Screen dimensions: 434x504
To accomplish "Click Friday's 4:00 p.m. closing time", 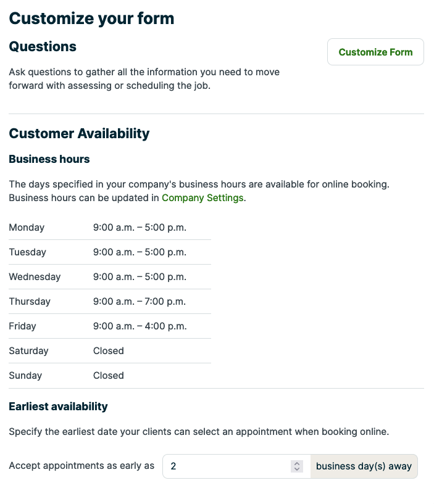I will [x=172, y=326].
